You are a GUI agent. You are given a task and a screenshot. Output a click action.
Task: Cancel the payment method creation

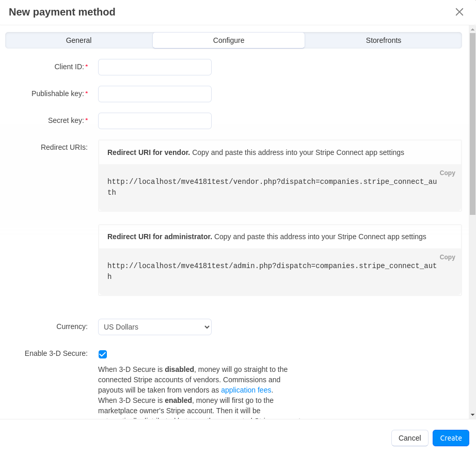[x=409, y=438]
